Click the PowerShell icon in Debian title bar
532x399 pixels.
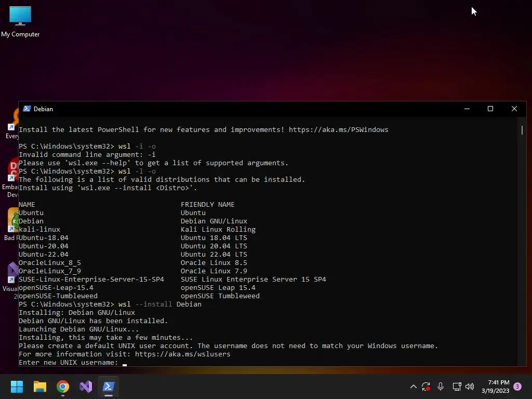27,109
